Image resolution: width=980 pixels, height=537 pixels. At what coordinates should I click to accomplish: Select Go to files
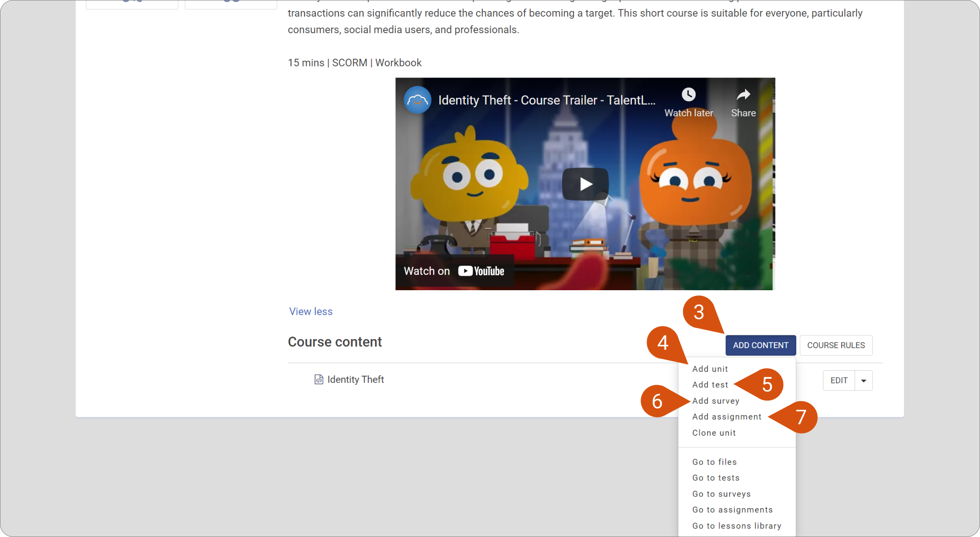[714, 462]
